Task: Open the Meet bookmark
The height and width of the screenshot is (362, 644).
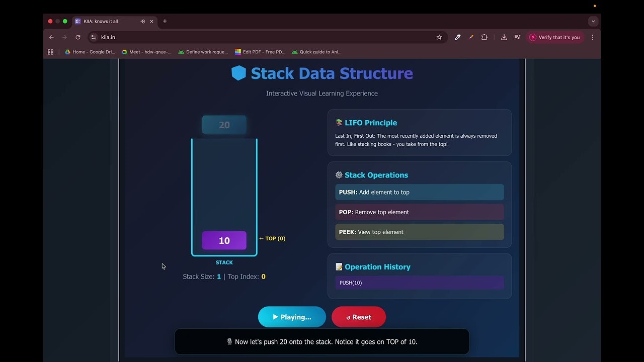Action: [x=146, y=52]
